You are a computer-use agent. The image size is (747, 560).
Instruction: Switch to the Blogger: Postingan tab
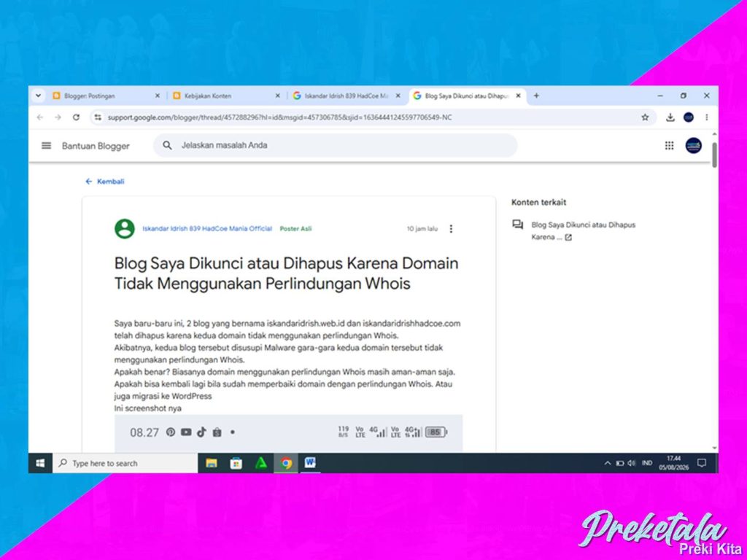(x=106, y=96)
